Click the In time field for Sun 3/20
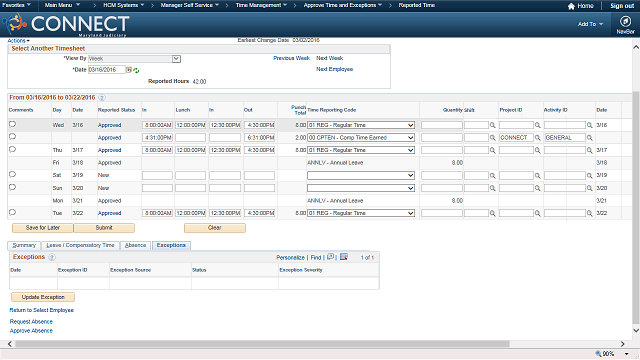Screen dimensions: 640x360 click(x=157, y=188)
